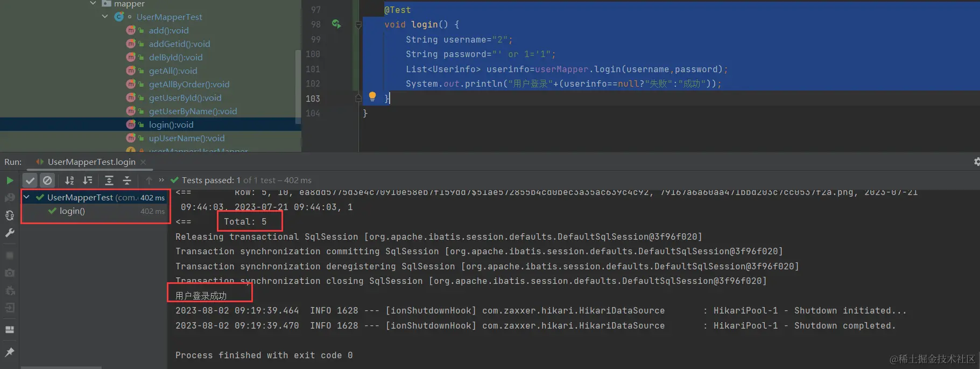Viewport: 980px width, 369px height.
Task: Pin the Run tab with pin icon
Action: 10,352
